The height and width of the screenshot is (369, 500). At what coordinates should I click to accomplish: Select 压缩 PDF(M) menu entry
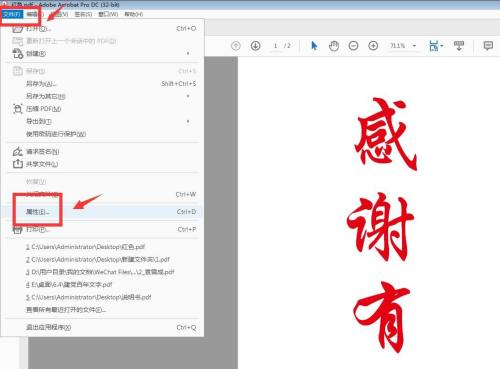(102, 109)
